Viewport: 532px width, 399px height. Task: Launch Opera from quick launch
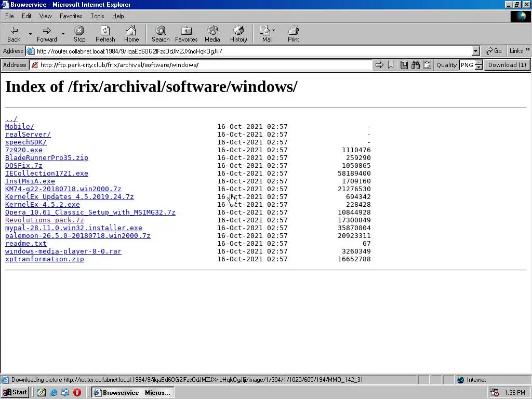point(77,393)
